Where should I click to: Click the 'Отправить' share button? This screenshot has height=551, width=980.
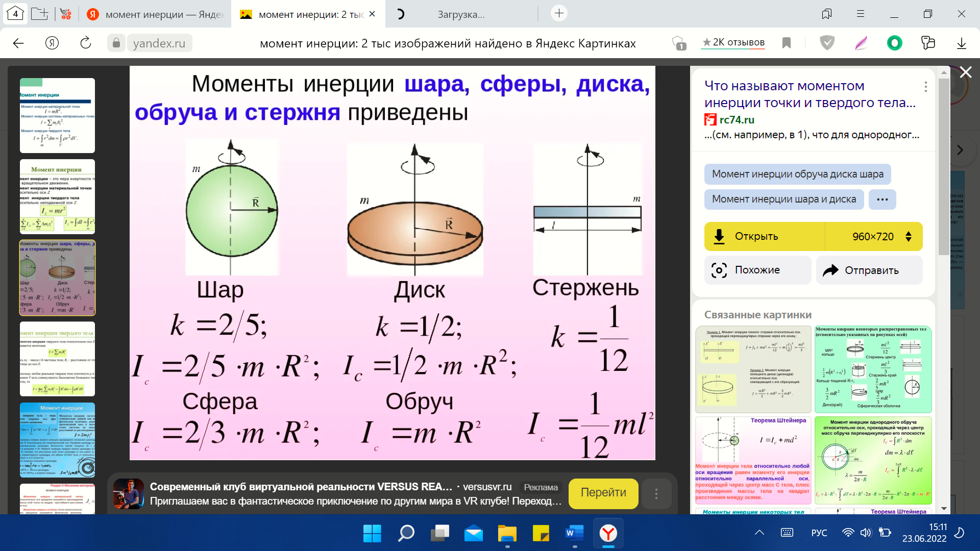coord(869,270)
